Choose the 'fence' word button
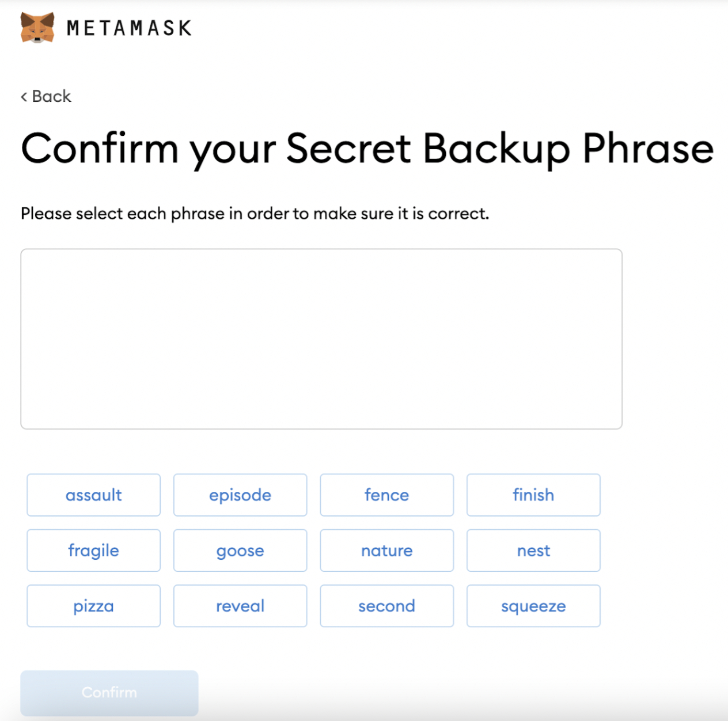The image size is (728, 721). coord(386,495)
